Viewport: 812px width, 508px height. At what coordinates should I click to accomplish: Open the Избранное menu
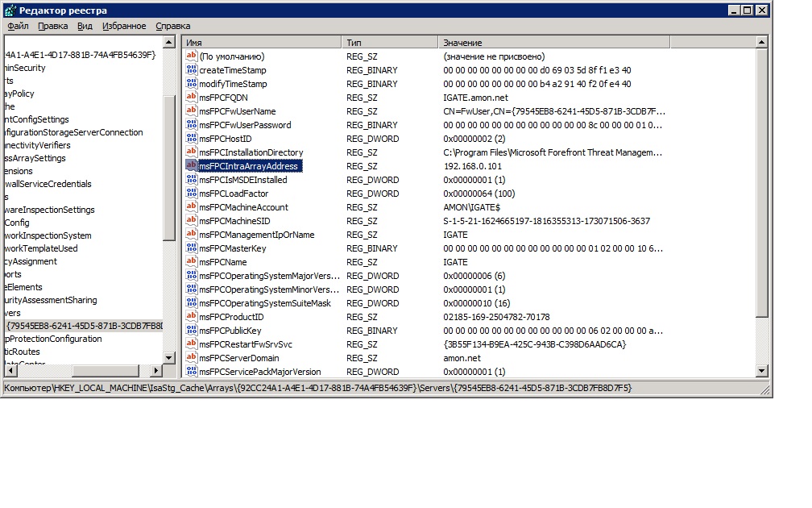124,26
